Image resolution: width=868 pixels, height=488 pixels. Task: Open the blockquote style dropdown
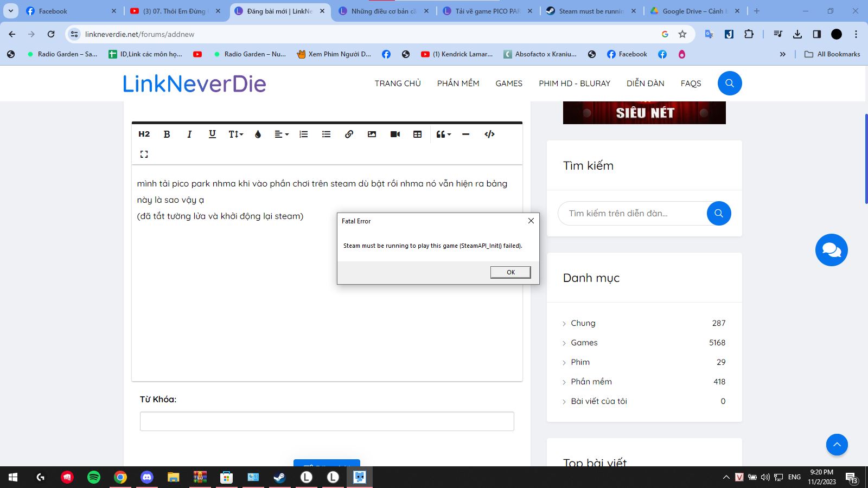443,134
